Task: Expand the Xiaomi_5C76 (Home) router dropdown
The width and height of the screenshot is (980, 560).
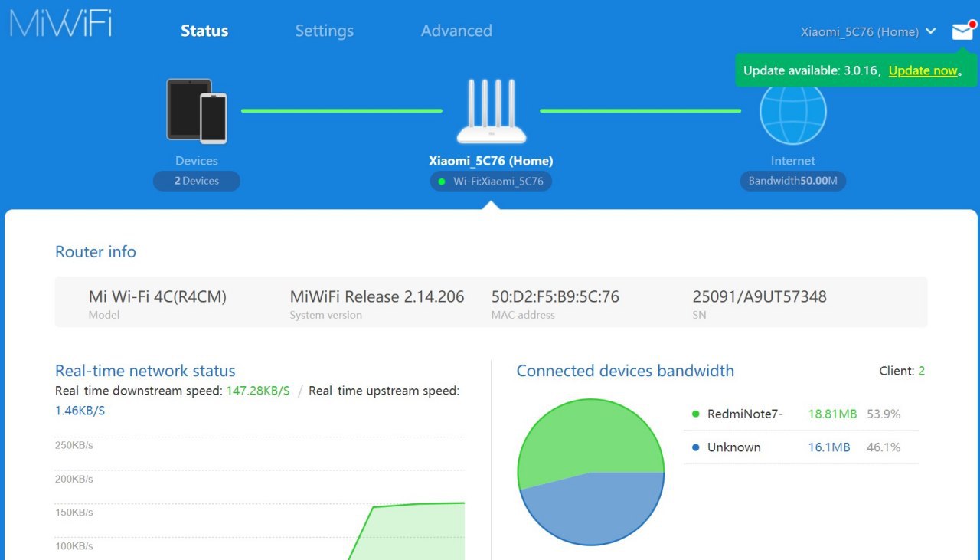Action: point(868,31)
